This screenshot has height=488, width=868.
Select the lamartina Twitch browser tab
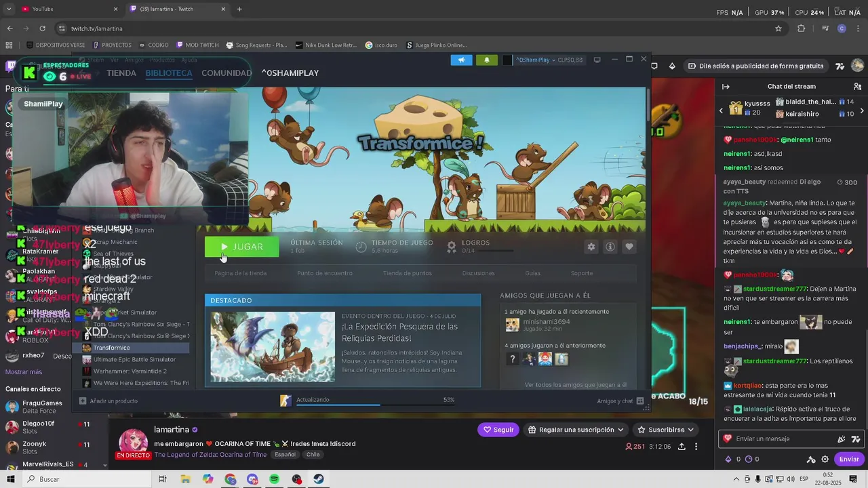[x=178, y=9]
